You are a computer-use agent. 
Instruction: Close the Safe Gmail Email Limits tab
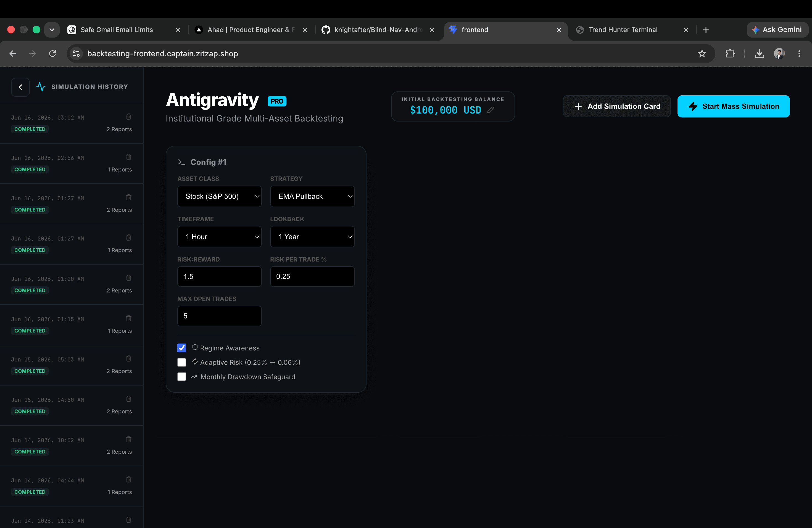point(178,30)
